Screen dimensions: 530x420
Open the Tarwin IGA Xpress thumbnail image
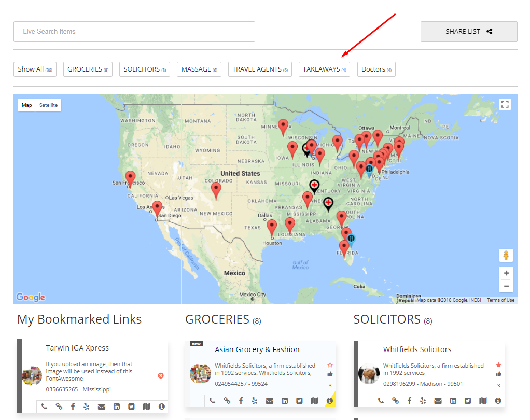coord(32,376)
